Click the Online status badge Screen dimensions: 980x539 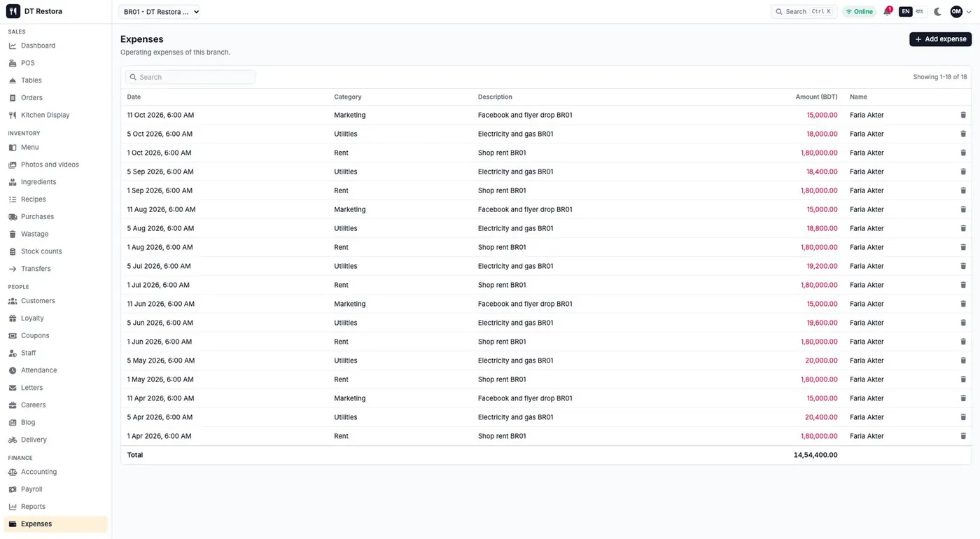click(x=859, y=12)
